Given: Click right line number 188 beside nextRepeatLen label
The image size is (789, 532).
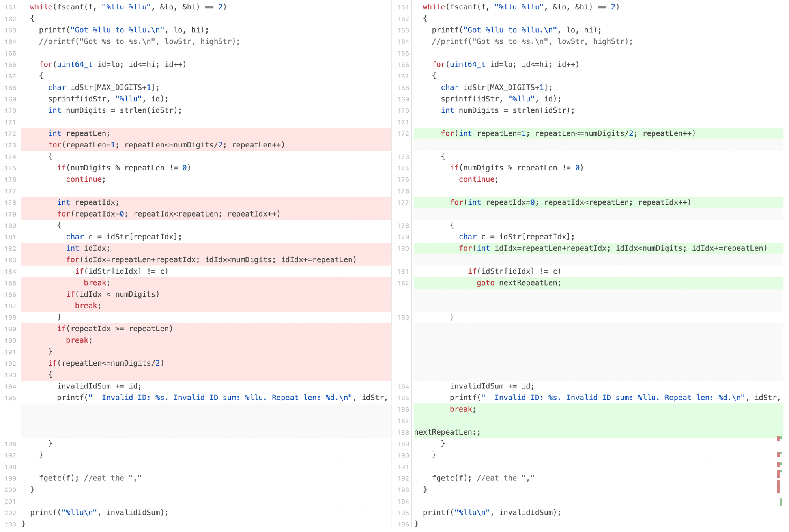Looking at the screenshot, I should [x=403, y=432].
